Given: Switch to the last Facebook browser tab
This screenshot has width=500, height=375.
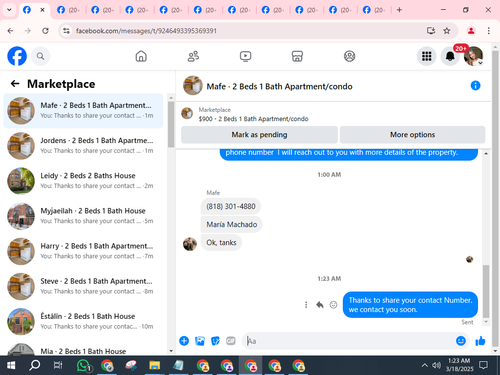Looking at the screenshot, I should [374, 10].
